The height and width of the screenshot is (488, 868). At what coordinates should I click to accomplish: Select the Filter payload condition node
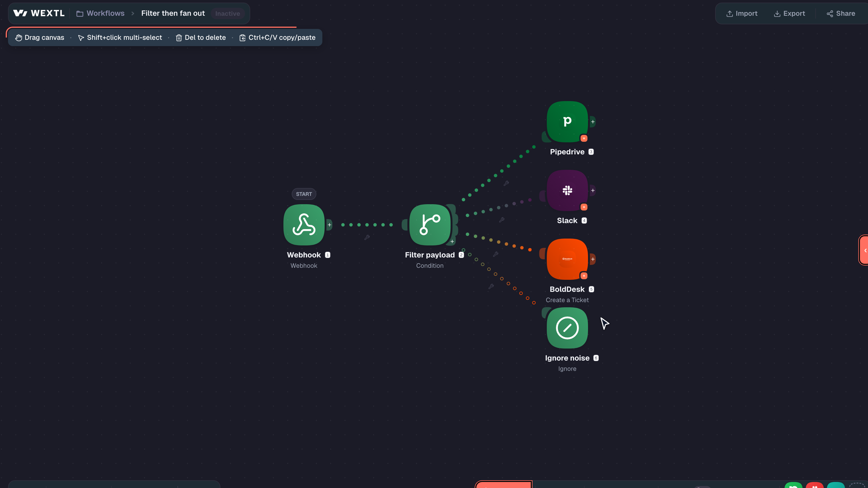coord(430,225)
